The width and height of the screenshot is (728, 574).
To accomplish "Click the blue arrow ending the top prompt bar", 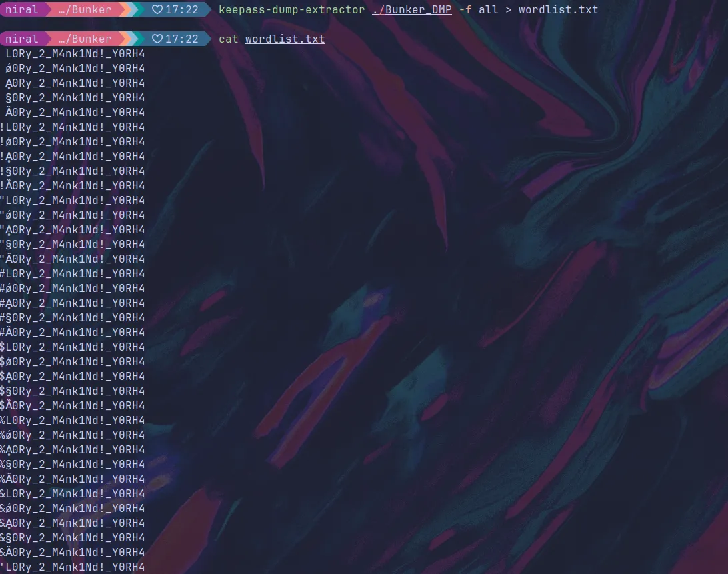I will pos(208,9).
